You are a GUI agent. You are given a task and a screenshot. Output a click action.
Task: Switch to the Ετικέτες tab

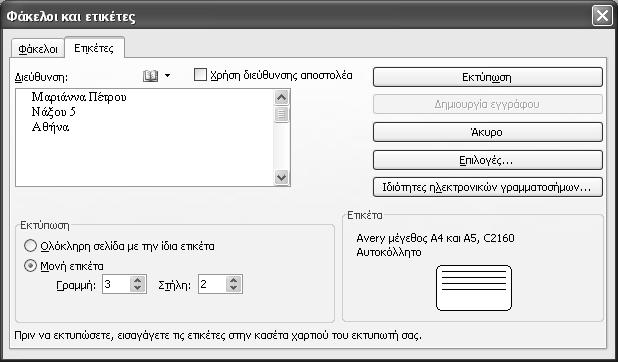click(x=94, y=48)
